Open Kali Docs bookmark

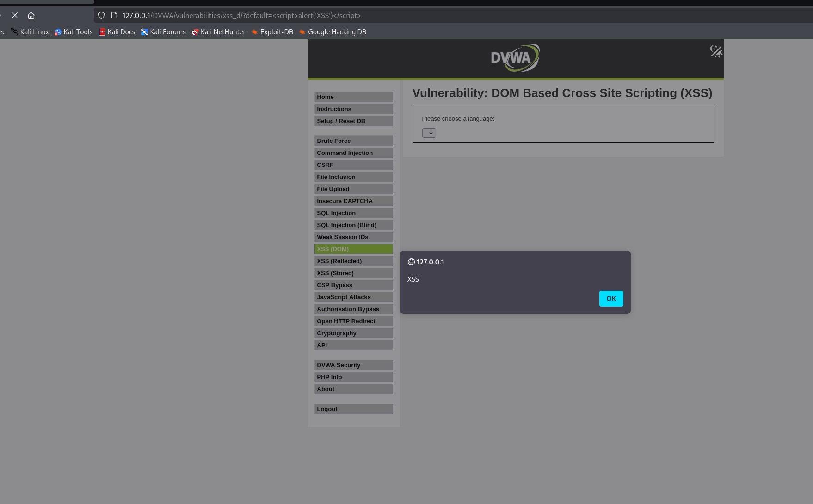pos(117,32)
